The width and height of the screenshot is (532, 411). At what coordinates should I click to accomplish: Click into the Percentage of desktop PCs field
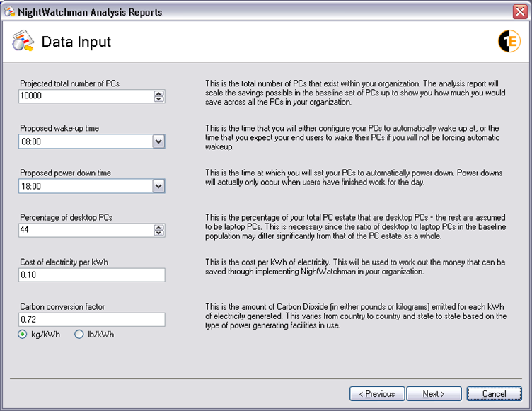pos(85,230)
